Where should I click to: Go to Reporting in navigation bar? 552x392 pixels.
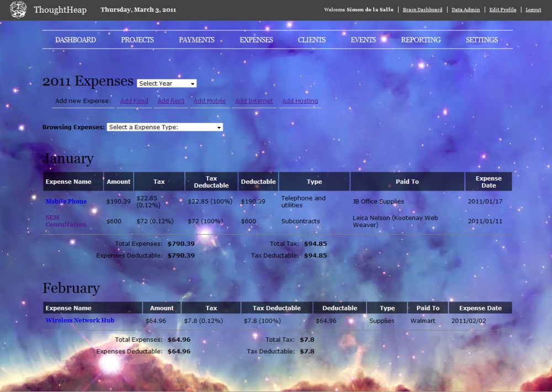click(421, 40)
